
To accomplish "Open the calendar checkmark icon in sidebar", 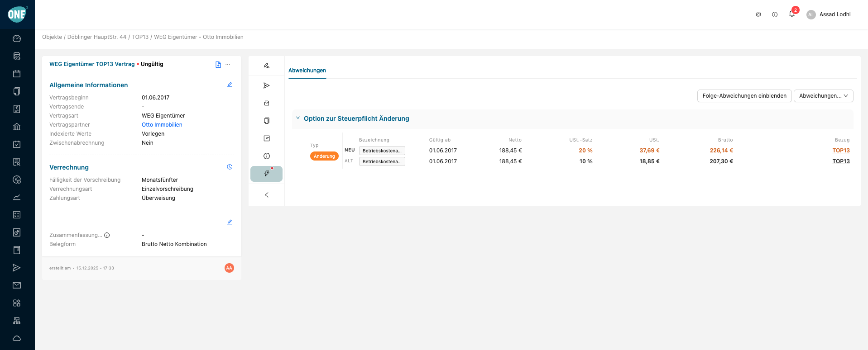I will (x=17, y=144).
